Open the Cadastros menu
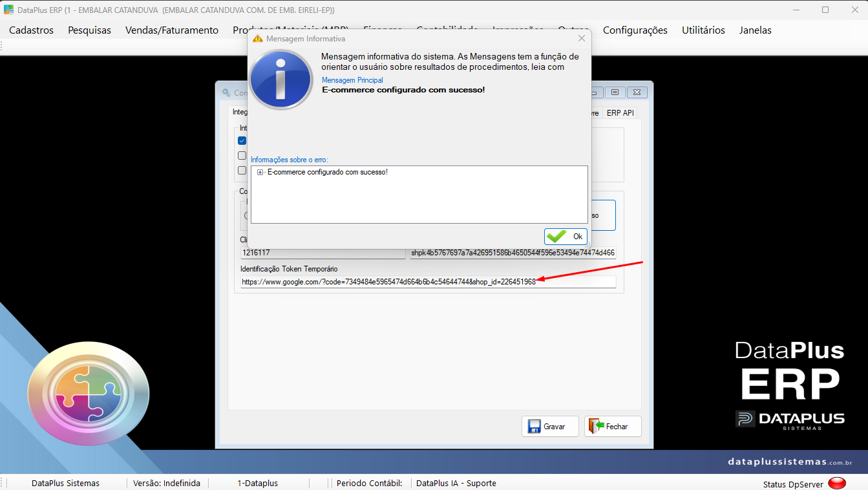This screenshot has height=490, width=868. pos(32,30)
